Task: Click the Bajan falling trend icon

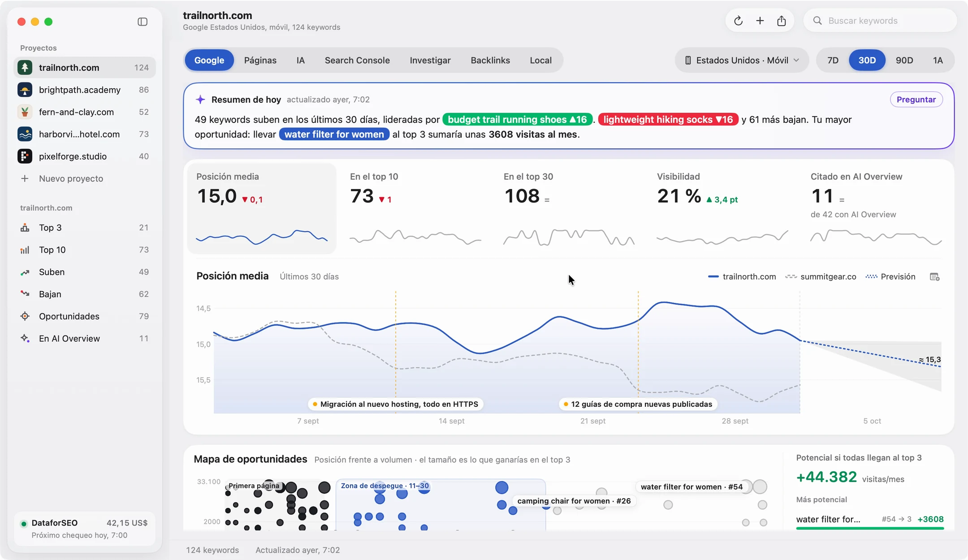Action: point(25,294)
